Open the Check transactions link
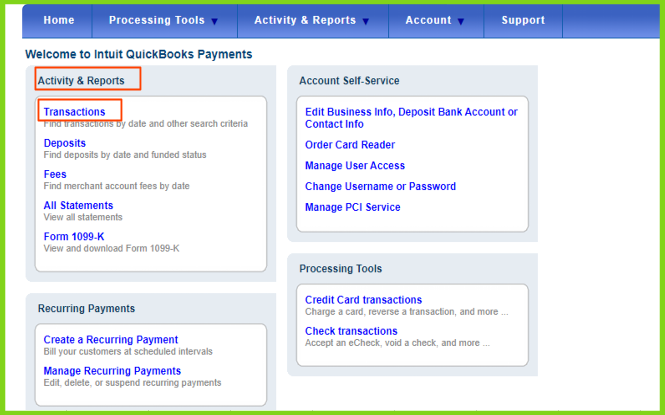Screen dimensions: 665x415 coord(351,331)
